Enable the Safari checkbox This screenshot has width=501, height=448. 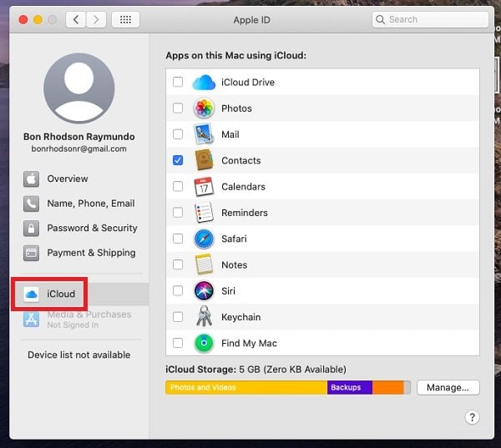[178, 239]
